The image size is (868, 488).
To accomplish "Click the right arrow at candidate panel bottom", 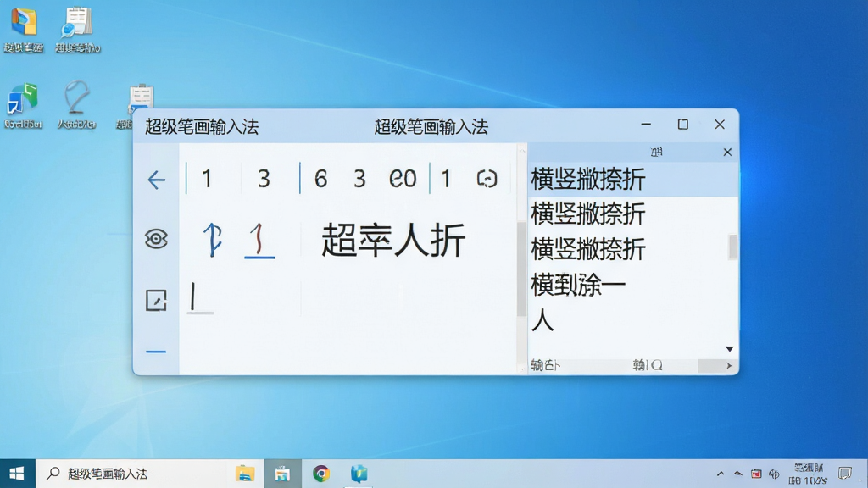I will click(x=729, y=366).
